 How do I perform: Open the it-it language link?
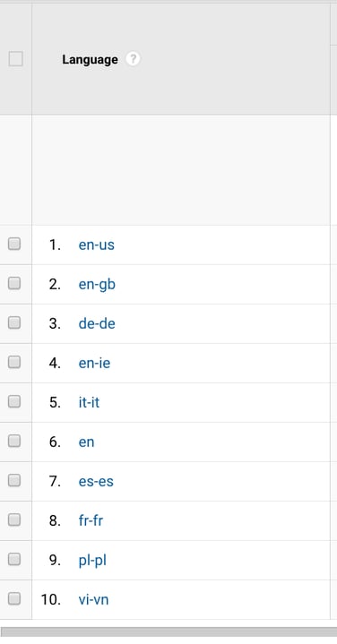click(89, 402)
